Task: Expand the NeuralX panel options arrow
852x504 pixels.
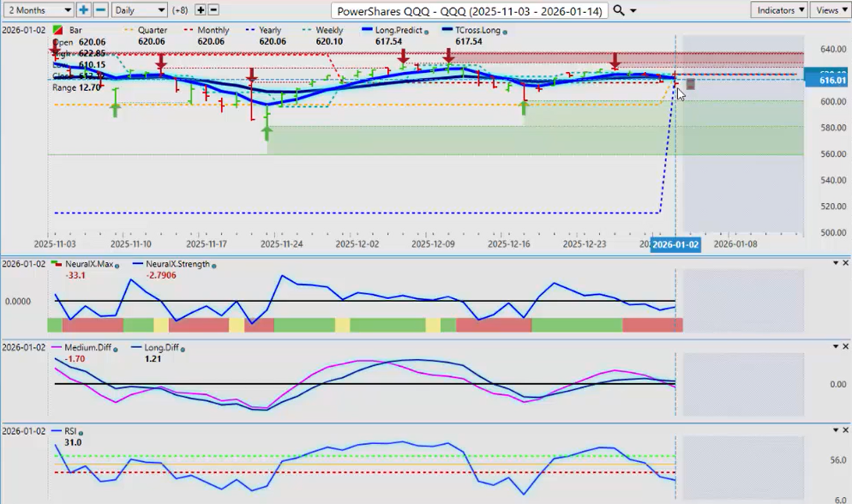Action: click(836, 263)
